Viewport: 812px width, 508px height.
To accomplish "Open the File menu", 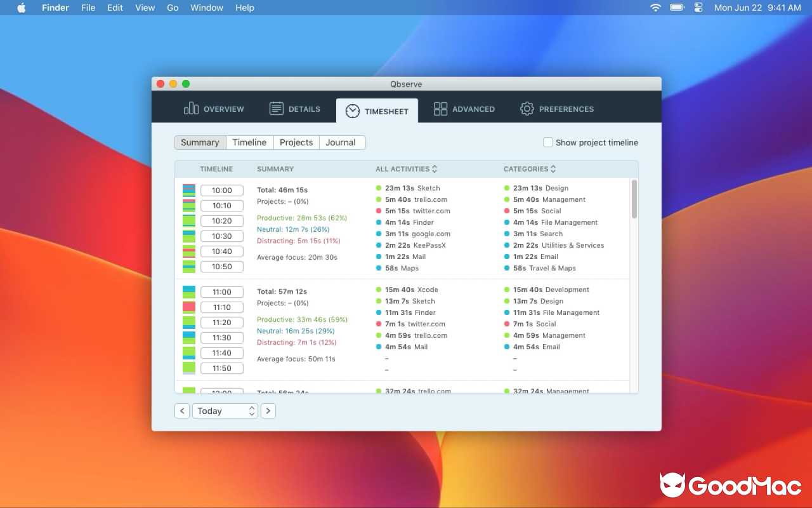I will click(x=88, y=8).
